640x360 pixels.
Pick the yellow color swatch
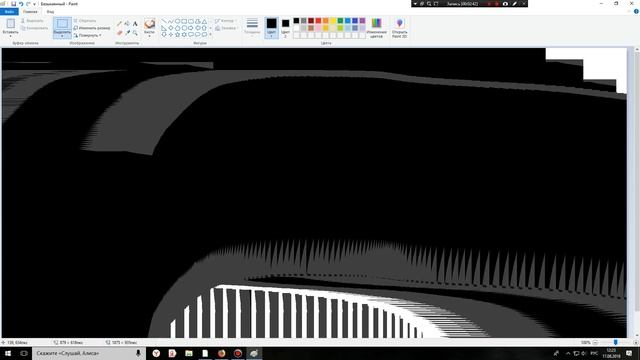pos(333,21)
